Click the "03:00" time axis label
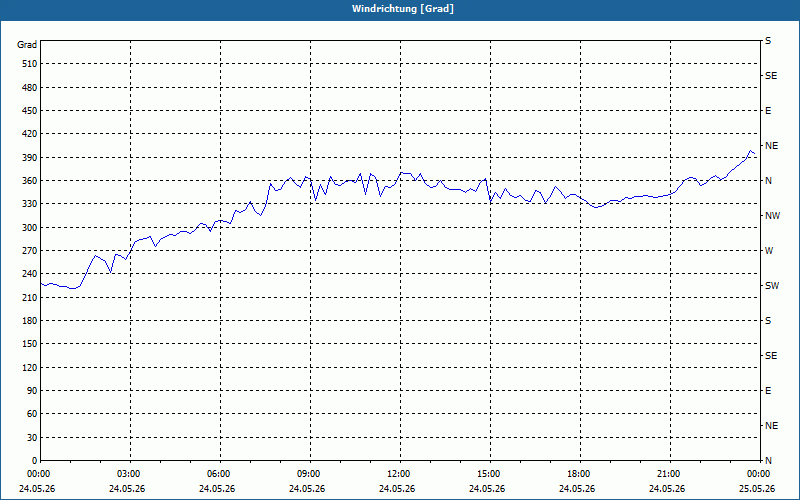The image size is (800, 500). (x=130, y=474)
